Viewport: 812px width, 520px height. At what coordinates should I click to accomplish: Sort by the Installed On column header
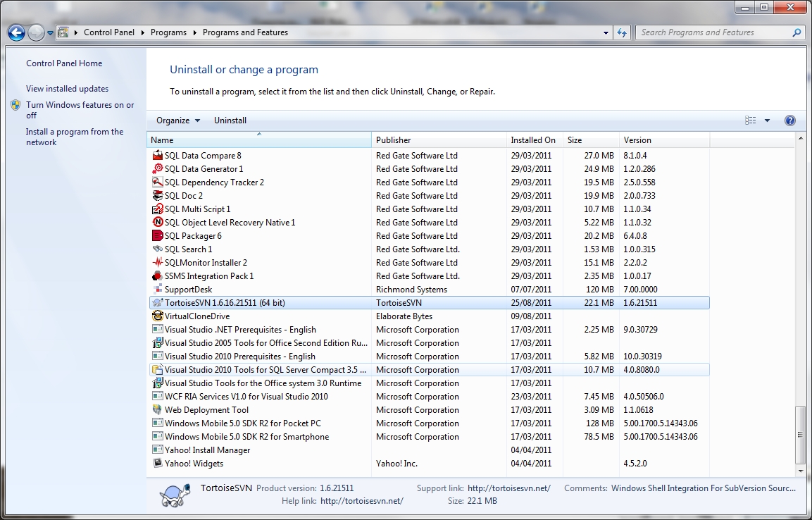point(535,140)
